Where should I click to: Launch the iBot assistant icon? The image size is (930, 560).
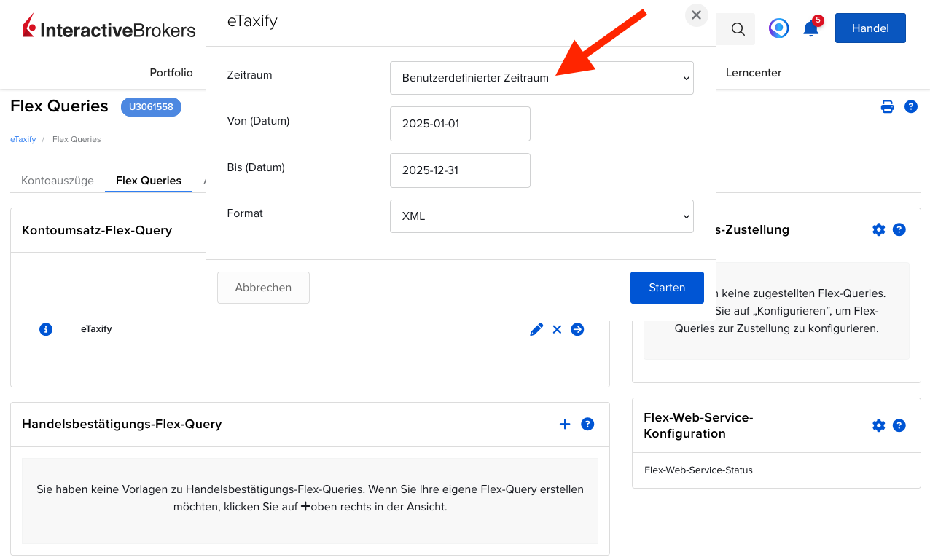click(778, 28)
